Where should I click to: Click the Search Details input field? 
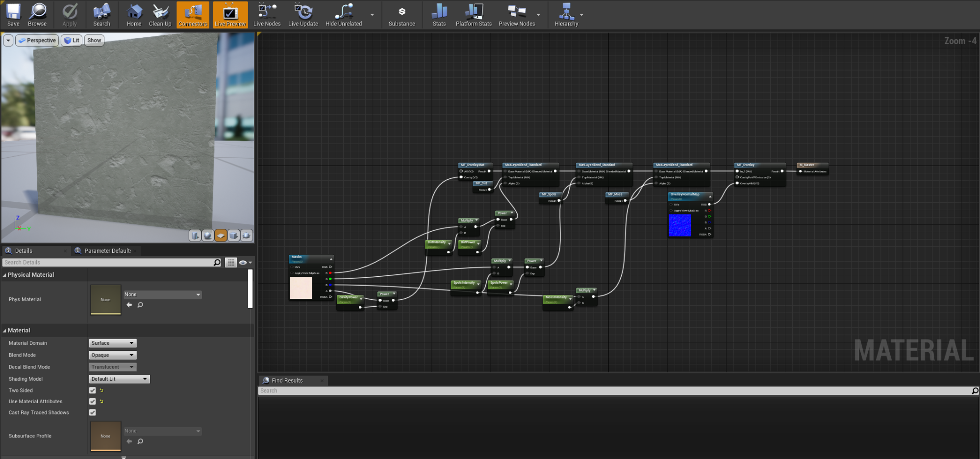(108, 263)
